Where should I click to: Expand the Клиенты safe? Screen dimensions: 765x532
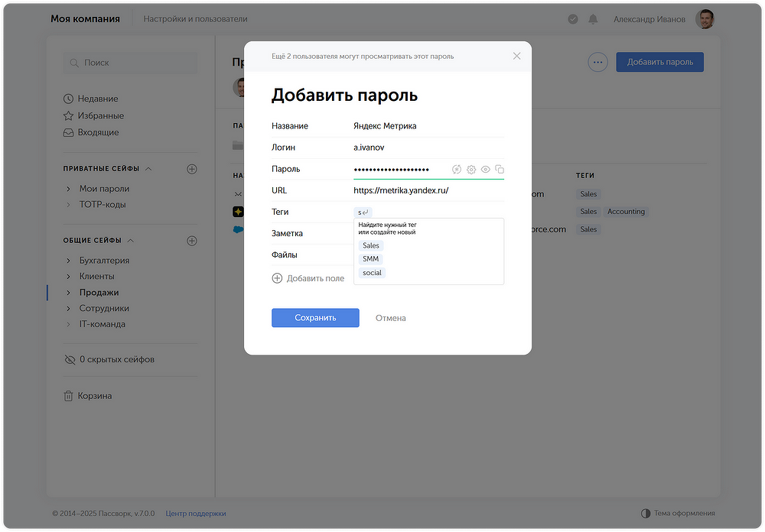pyautogui.click(x=68, y=277)
